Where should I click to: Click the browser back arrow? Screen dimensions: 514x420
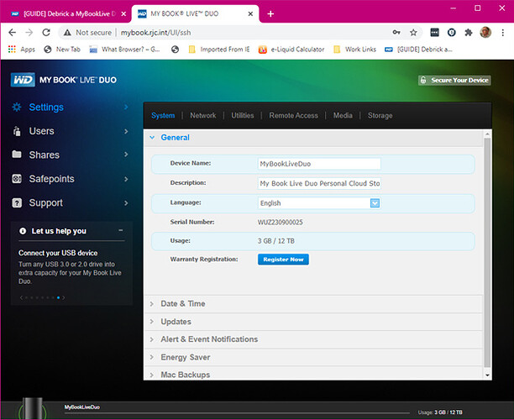12,33
